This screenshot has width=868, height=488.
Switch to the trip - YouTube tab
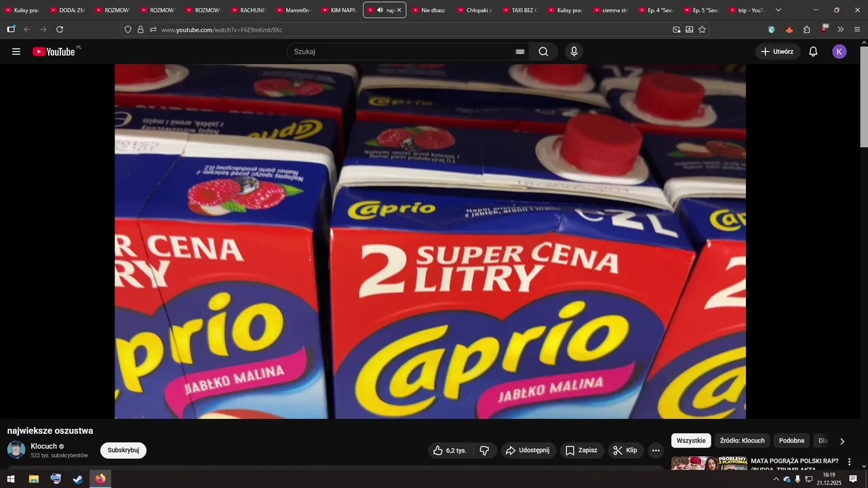pos(747,10)
